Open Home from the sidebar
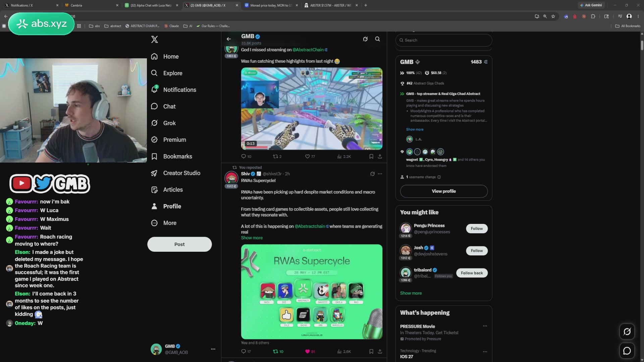 [165, 57]
